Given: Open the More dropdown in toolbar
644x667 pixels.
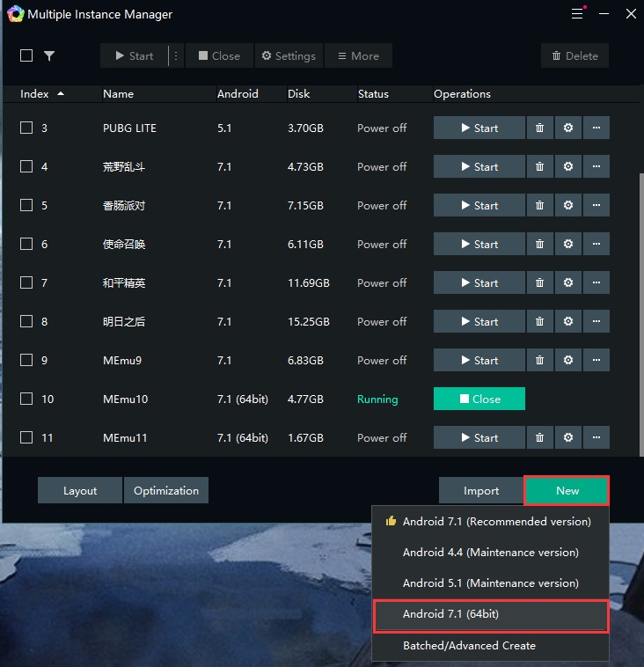Looking at the screenshot, I should coord(358,55).
